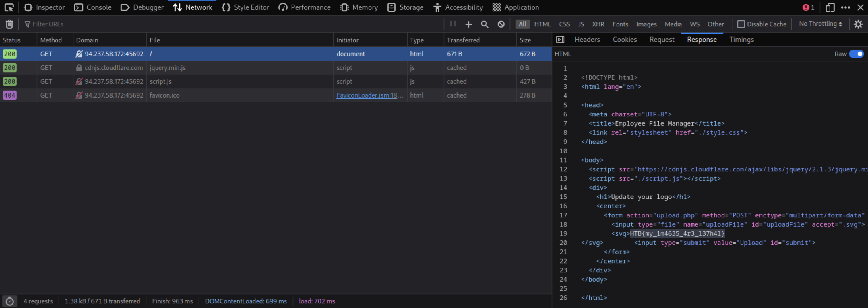Start performance analysis stopwatch icon
Screen dimensions: 868x308
point(9,301)
